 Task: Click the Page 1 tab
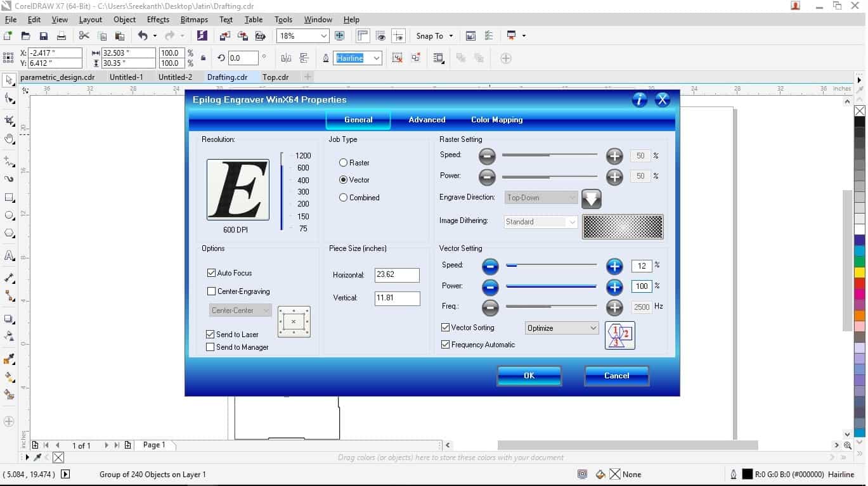tap(154, 445)
